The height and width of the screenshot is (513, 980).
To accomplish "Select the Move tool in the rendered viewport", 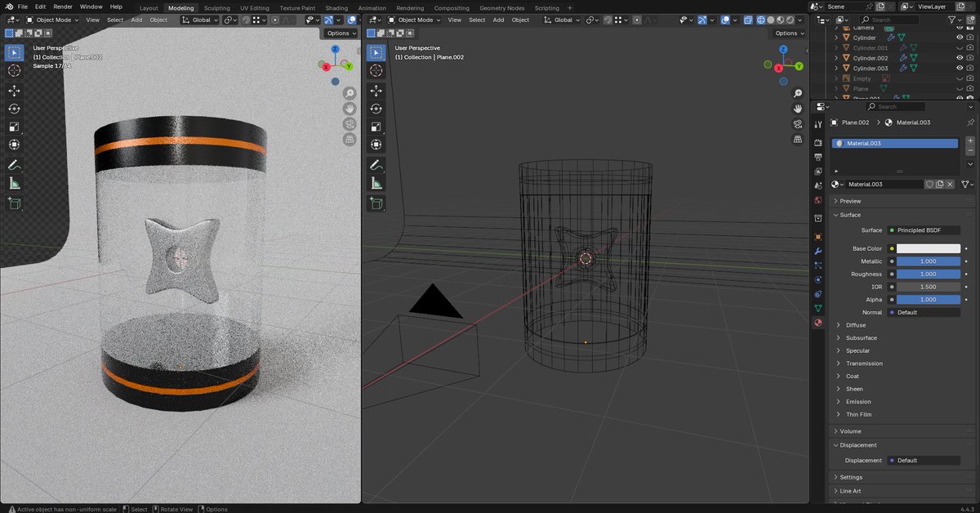I will pos(14,91).
